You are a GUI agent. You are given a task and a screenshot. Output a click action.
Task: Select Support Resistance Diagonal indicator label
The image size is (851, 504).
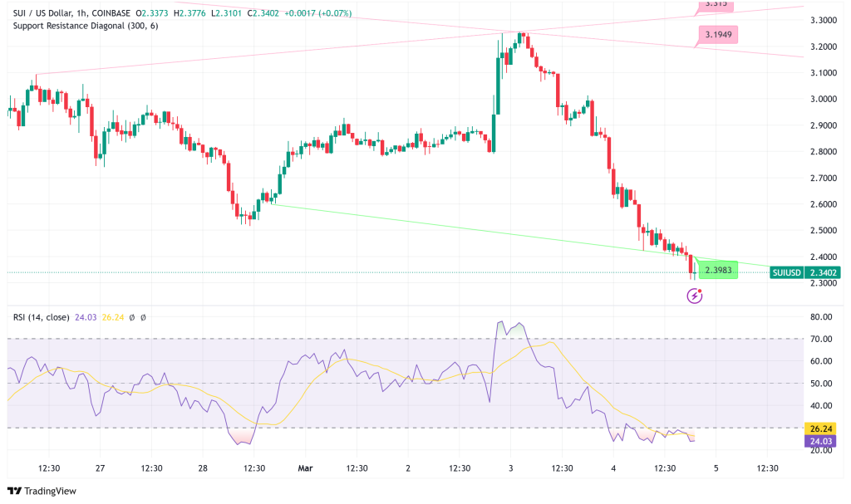pyautogui.click(x=86, y=26)
